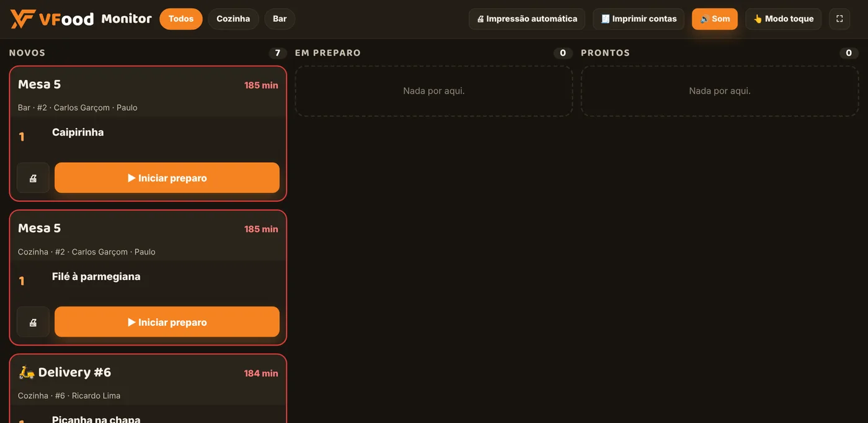
Task: Toggle the Som sound alert
Action: (x=715, y=19)
